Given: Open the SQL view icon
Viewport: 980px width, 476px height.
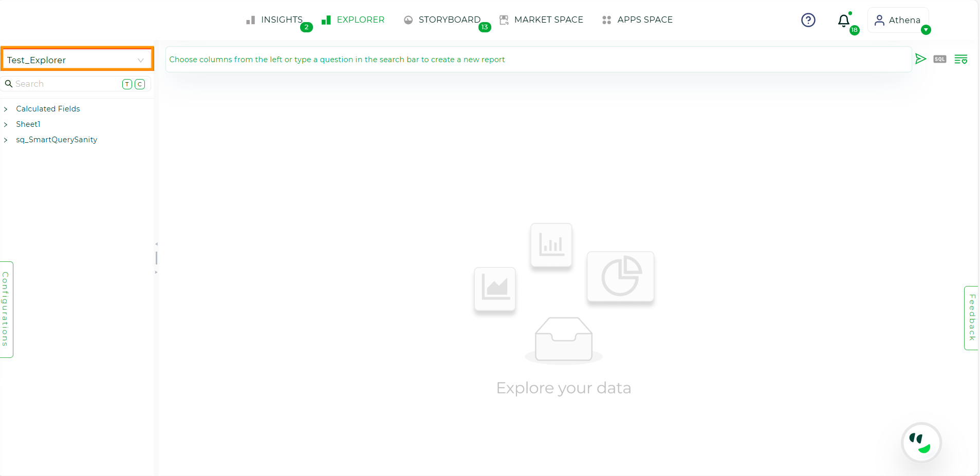Looking at the screenshot, I should pyautogui.click(x=939, y=59).
